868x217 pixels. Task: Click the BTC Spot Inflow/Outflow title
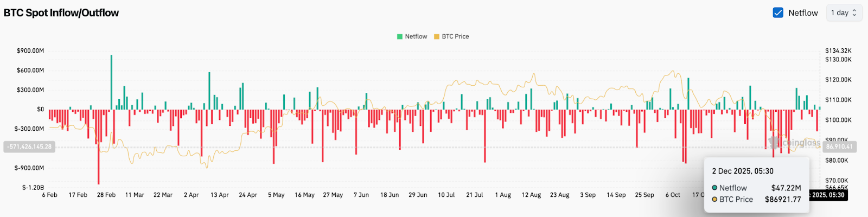tap(61, 12)
